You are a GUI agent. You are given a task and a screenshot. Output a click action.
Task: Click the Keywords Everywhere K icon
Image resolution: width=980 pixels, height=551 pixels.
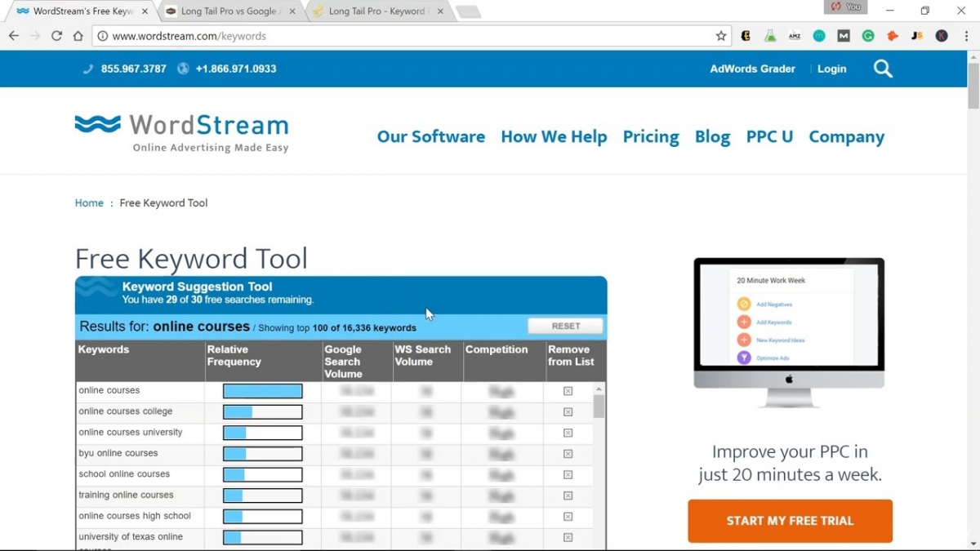pos(941,36)
